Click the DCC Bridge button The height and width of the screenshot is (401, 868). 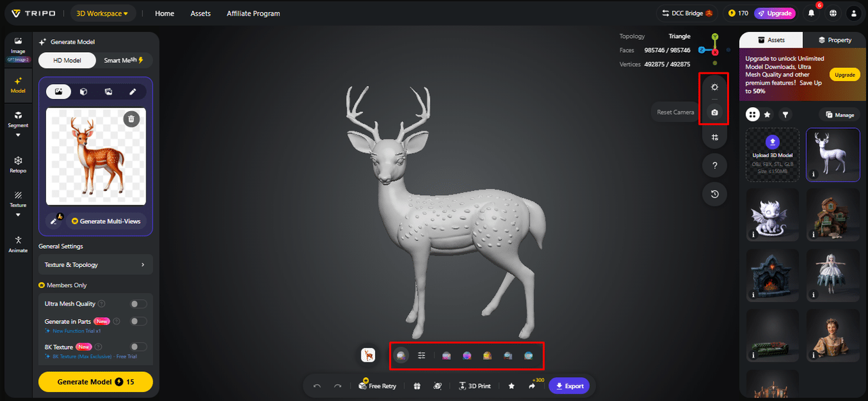click(x=686, y=13)
